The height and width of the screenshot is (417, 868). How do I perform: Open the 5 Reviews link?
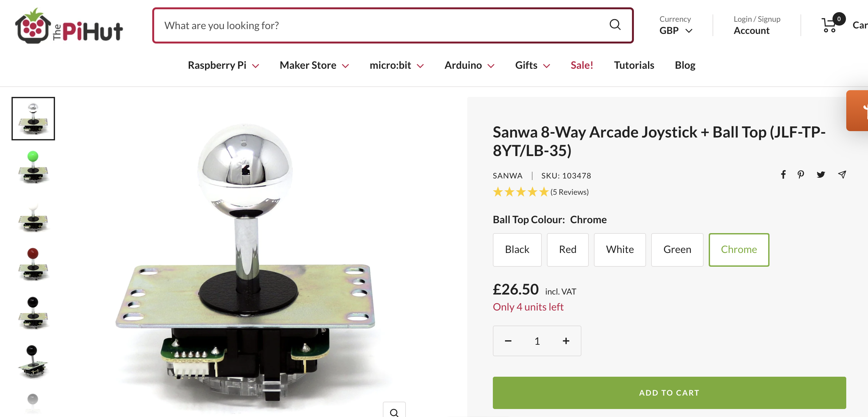(569, 192)
